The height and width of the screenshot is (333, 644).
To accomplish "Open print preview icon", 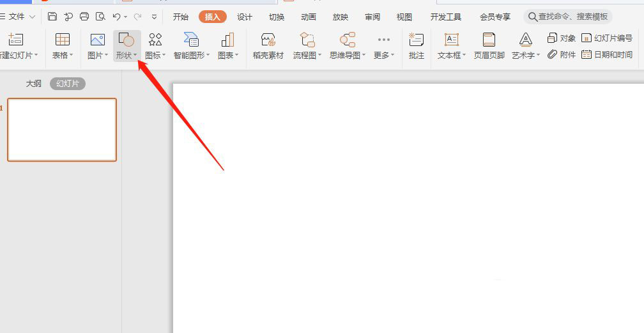I will point(100,17).
